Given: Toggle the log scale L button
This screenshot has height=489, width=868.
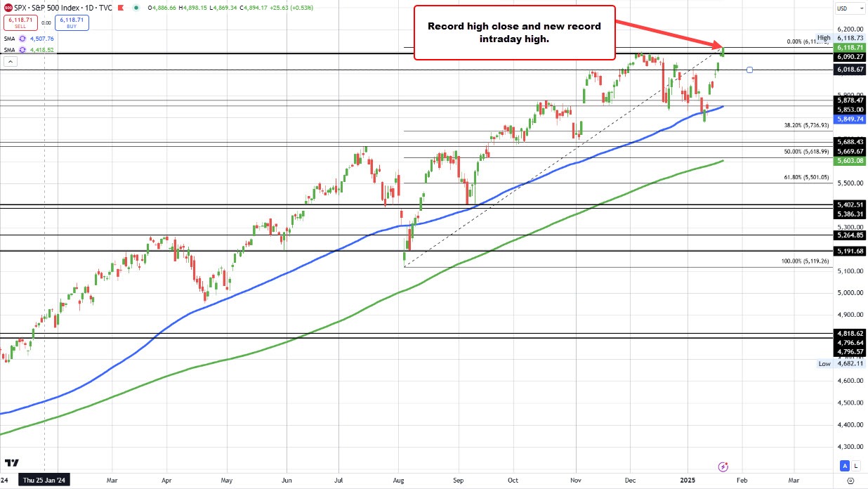Looking at the screenshot, I should coord(855,465).
